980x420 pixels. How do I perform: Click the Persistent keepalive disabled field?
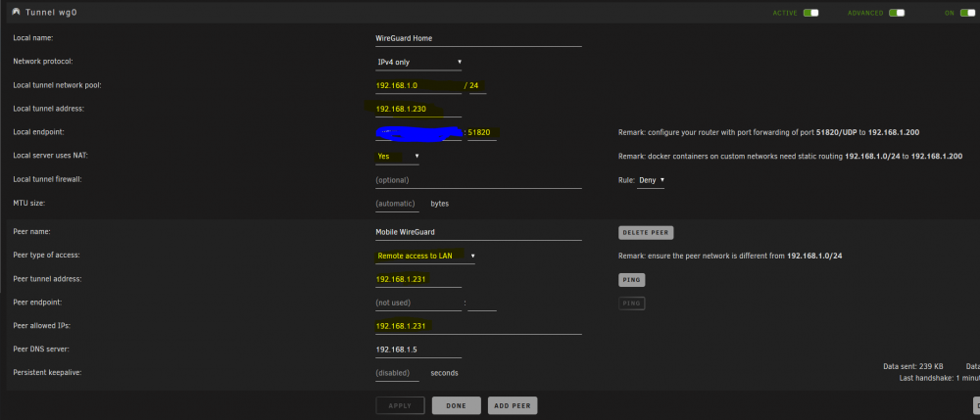[x=397, y=373]
